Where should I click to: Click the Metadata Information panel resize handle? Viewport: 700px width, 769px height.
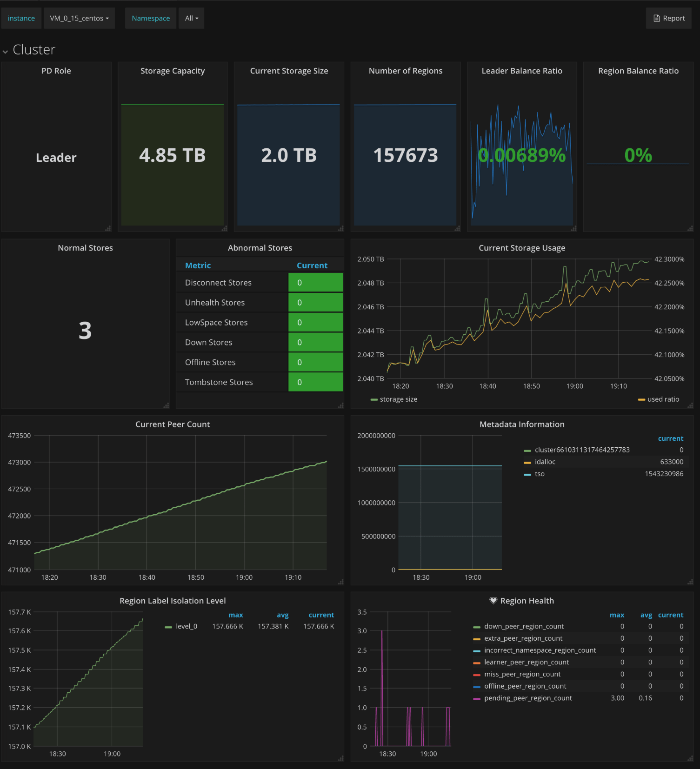(x=690, y=582)
